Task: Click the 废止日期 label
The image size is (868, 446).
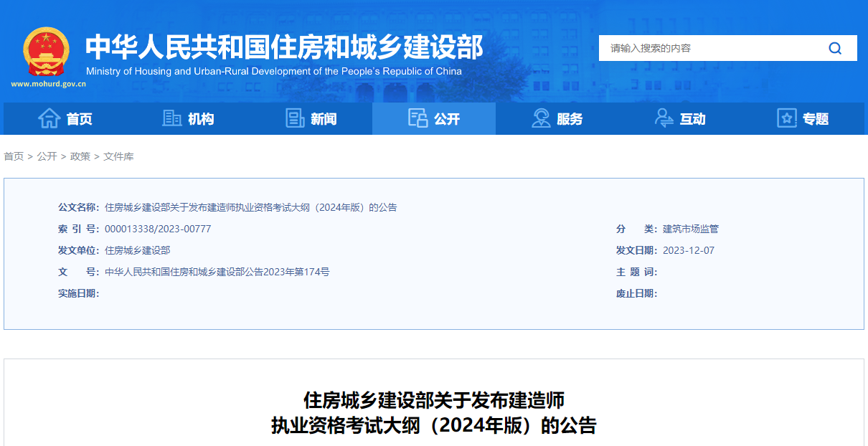Action: (x=637, y=294)
